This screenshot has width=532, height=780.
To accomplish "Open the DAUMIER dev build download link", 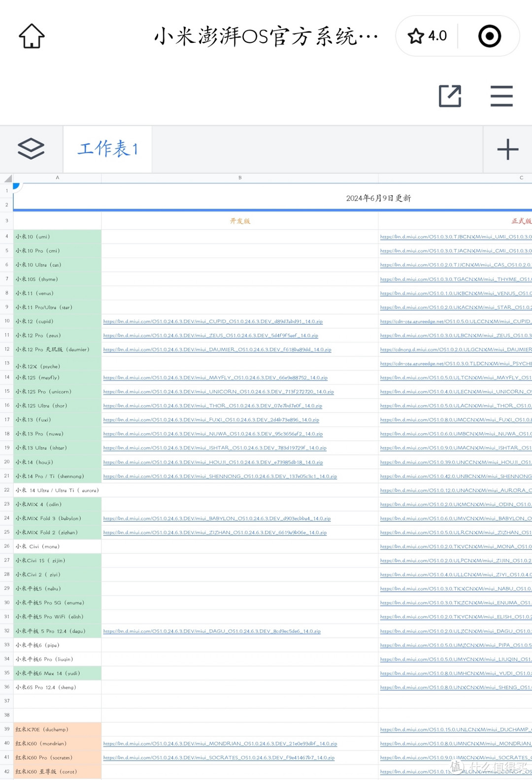I will coord(217,350).
